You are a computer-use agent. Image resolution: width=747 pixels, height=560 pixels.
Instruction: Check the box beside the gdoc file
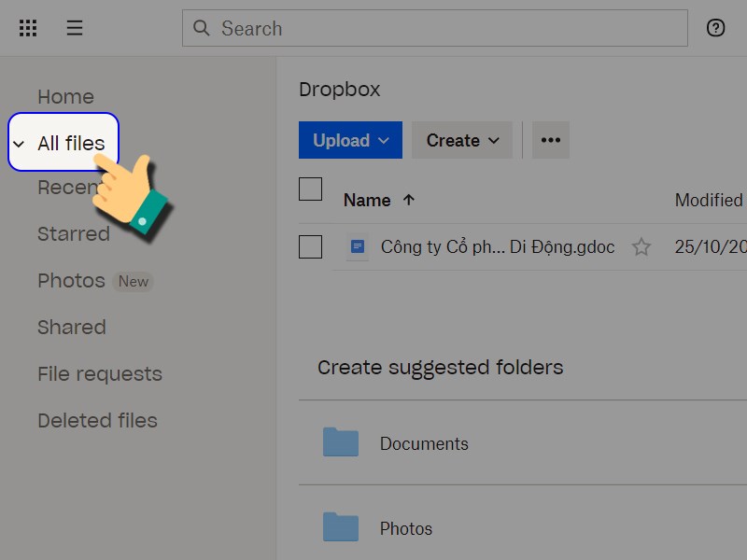(x=310, y=247)
